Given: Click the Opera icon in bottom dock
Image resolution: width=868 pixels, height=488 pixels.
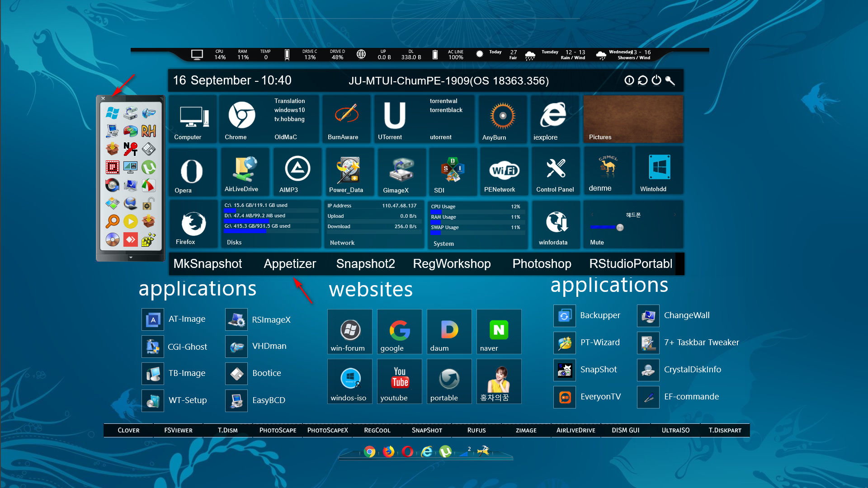Looking at the screenshot, I should (x=407, y=451).
